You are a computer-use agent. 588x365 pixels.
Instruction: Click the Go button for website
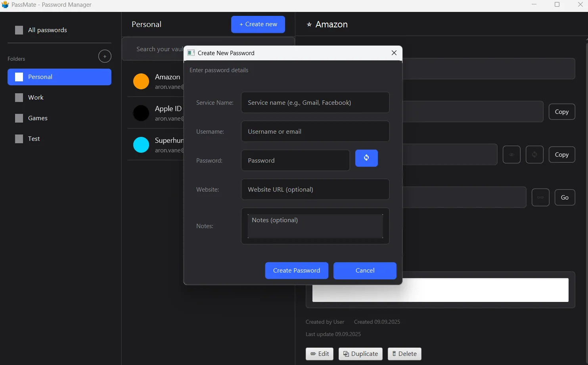(565, 197)
